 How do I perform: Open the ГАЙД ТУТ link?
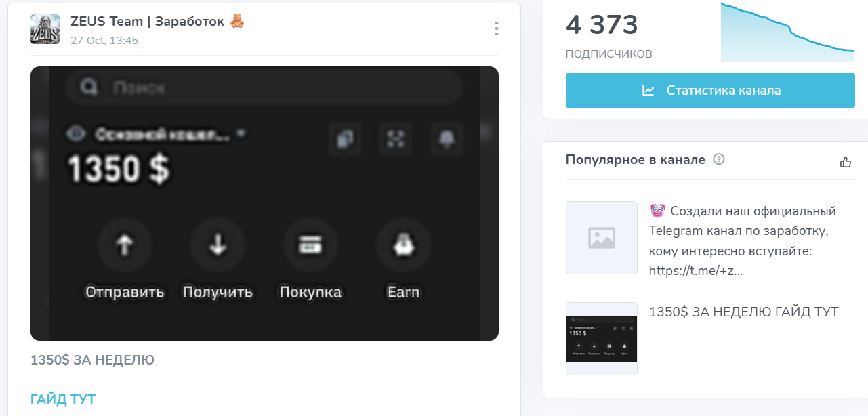[63, 399]
